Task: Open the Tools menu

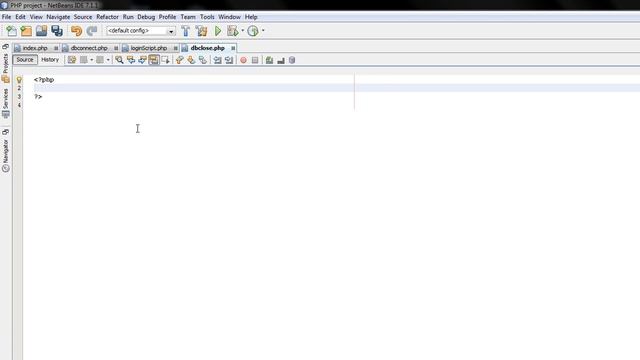Action: (207, 17)
